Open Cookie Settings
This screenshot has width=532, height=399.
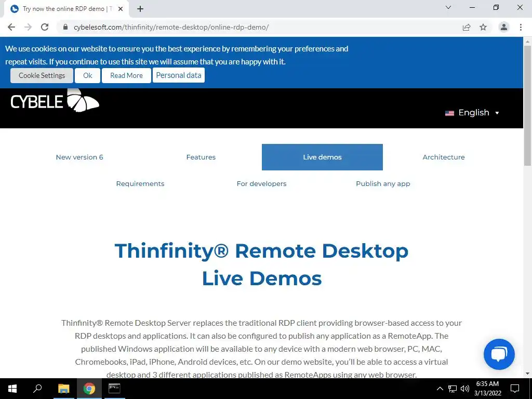pyautogui.click(x=42, y=75)
